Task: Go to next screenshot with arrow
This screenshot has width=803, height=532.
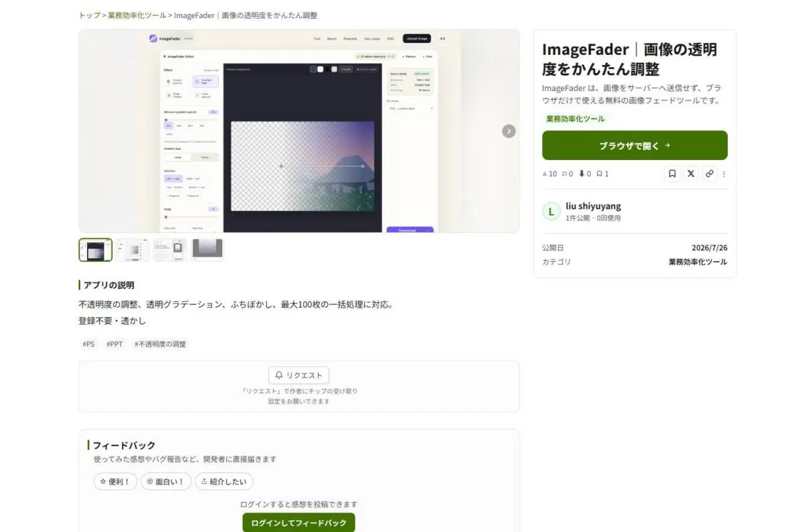Action: (509, 131)
